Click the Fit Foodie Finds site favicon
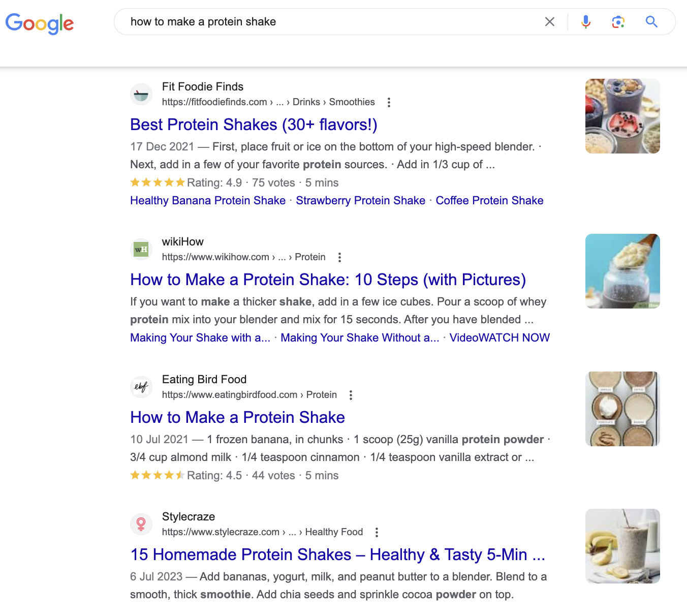Viewport: 687px width, 616px height. click(141, 94)
